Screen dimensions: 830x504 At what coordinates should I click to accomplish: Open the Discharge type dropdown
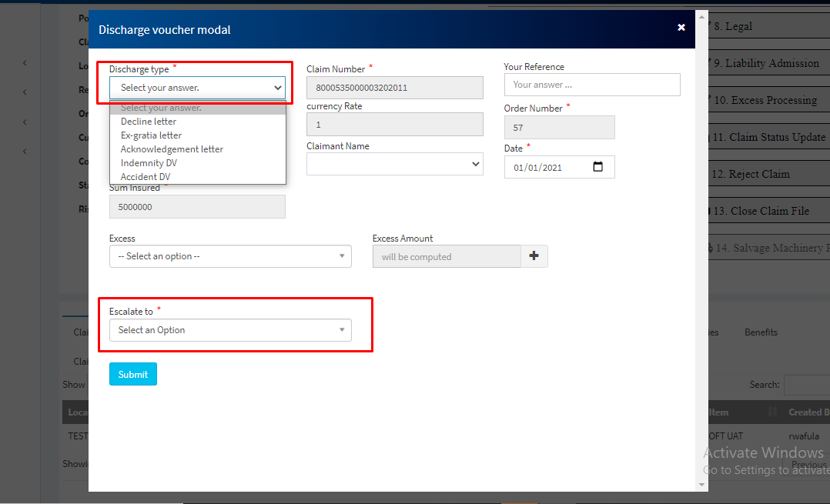[197, 88]
